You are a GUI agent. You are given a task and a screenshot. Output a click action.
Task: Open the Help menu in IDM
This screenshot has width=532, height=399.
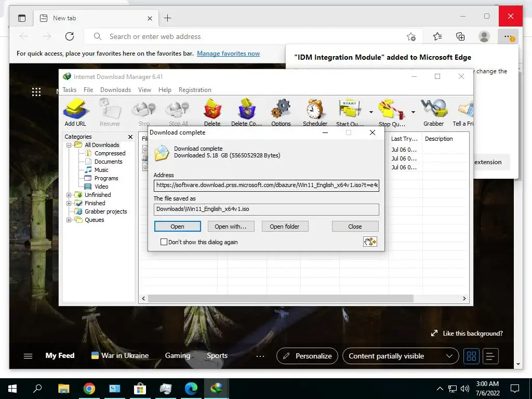[x=165, y=90]
